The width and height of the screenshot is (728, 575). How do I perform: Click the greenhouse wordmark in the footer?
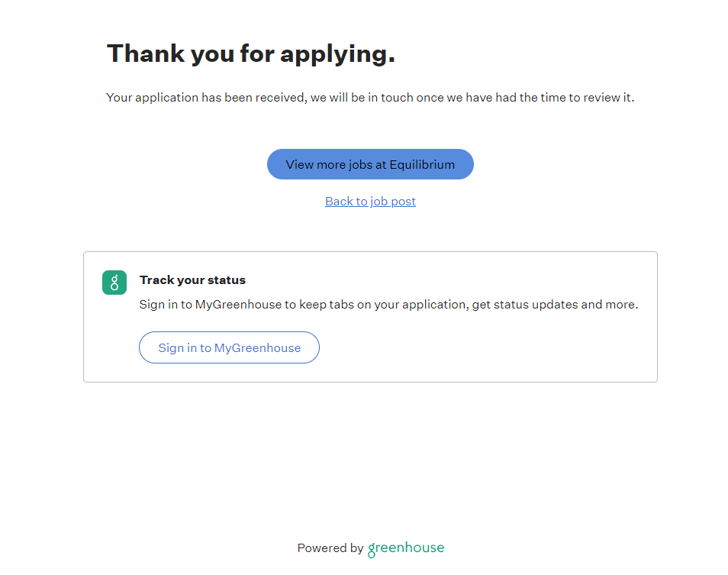[x=406, y=548]
